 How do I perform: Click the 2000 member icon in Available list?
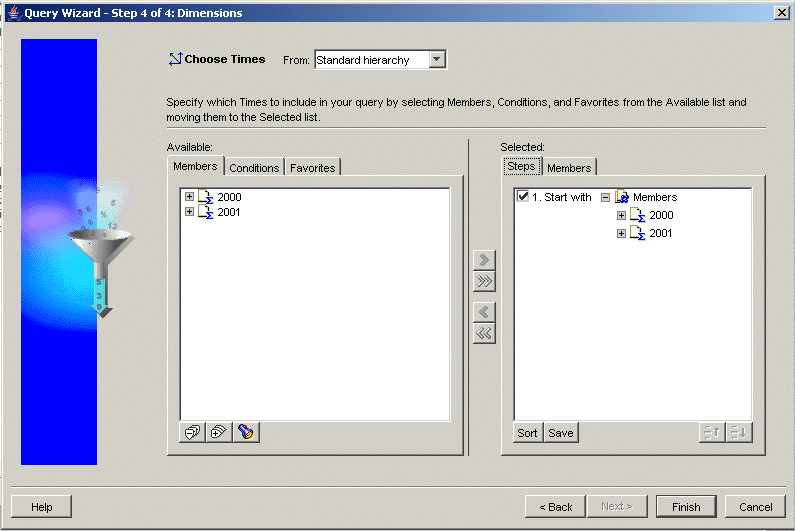[205, 197]
